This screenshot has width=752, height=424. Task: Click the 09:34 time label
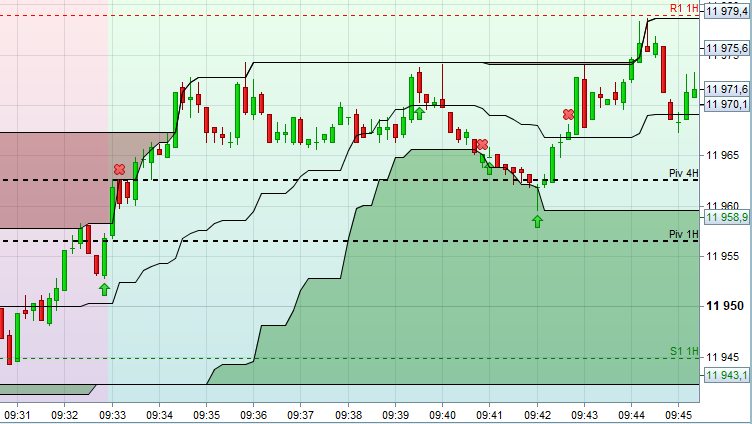click(159, 415)
